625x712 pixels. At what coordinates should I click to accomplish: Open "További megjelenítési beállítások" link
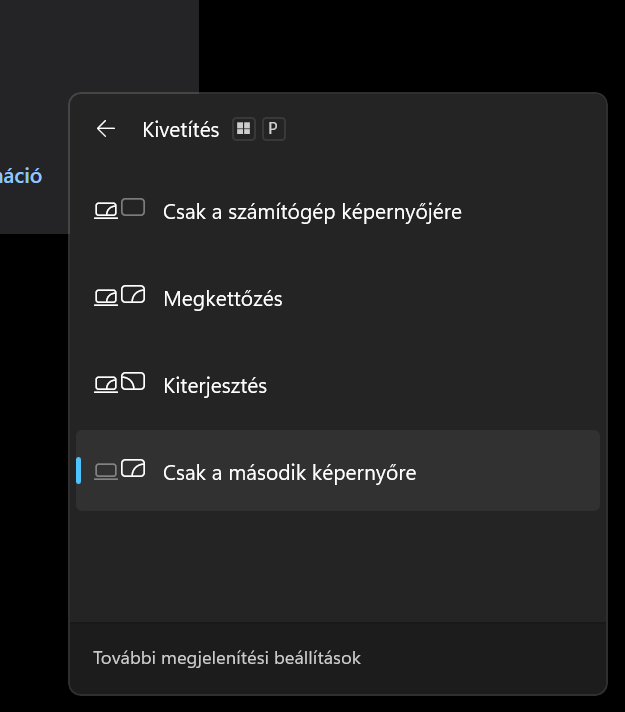point(227,658)
